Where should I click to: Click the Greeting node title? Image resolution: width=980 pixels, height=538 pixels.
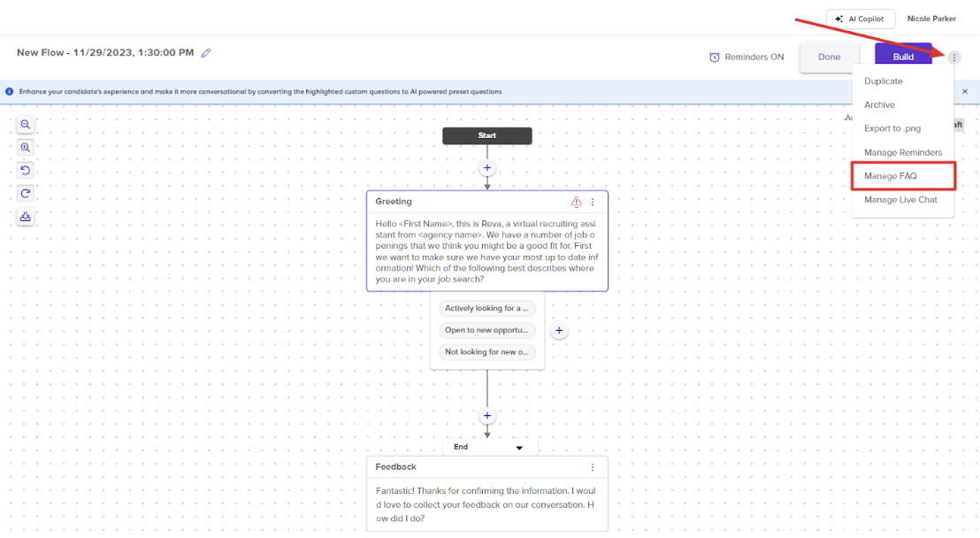394,202
